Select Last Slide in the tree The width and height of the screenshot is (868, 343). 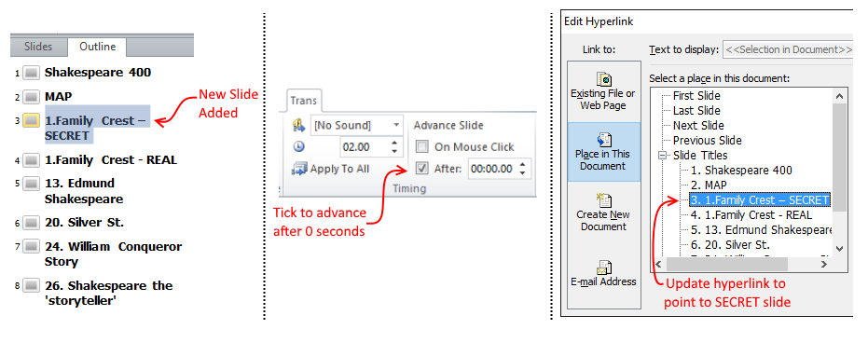[696, 111]
